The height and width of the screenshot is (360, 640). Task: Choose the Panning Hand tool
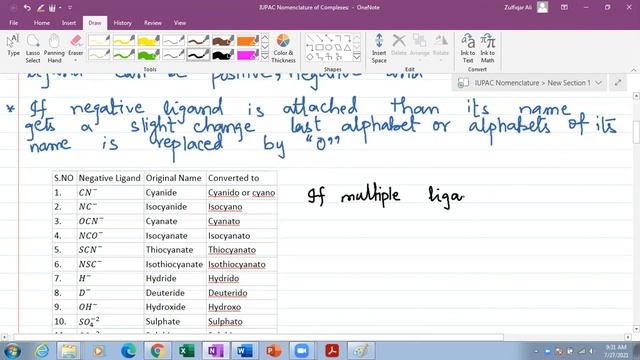pyautogui.click(x=54, y=49)
